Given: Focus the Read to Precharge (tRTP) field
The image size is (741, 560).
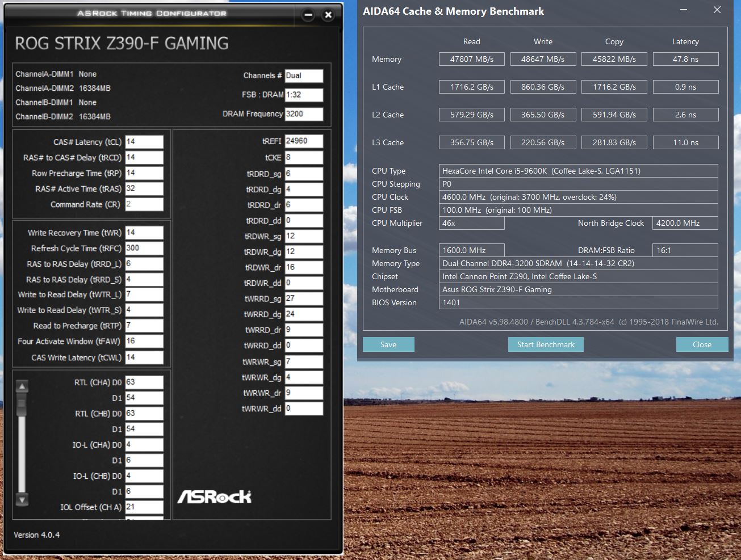Looking at the screenshot, I should (x=144, y=326).
